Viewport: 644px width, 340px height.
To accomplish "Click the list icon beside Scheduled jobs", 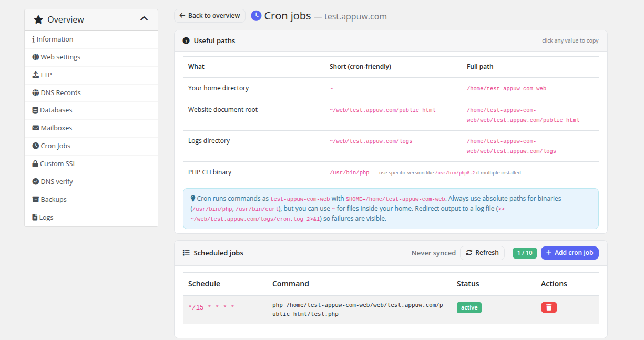I will pos(186,253).
